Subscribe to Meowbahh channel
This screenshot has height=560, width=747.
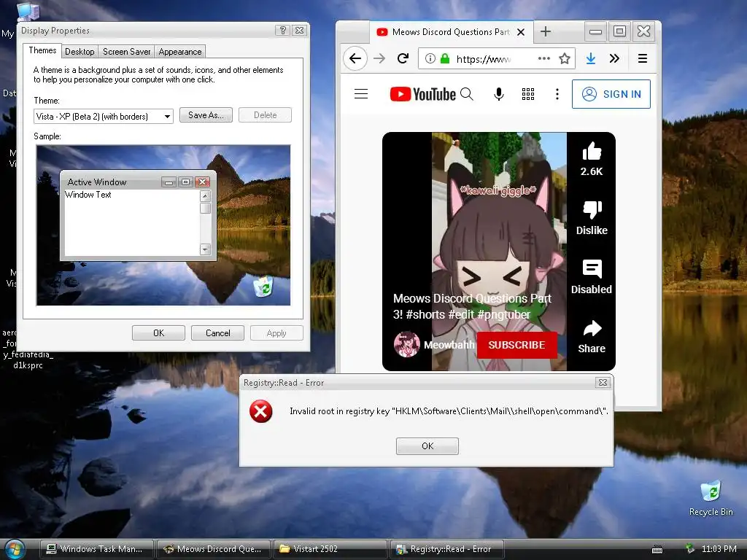[x=517, y=345]
